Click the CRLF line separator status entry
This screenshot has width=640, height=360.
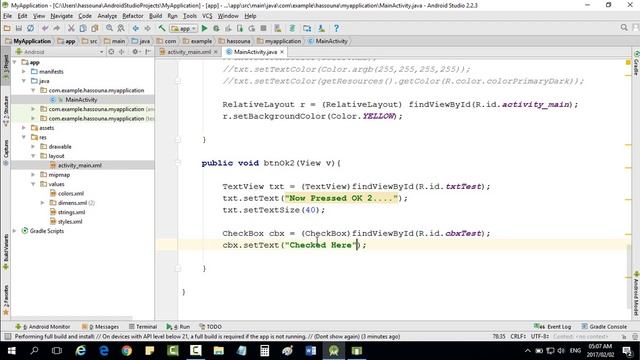[518, 336]
